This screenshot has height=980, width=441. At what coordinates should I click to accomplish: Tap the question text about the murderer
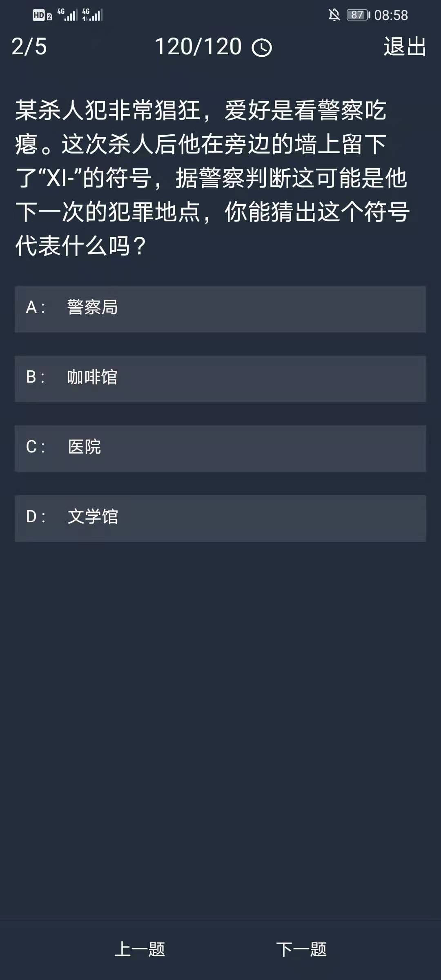(x=212, y=178)
